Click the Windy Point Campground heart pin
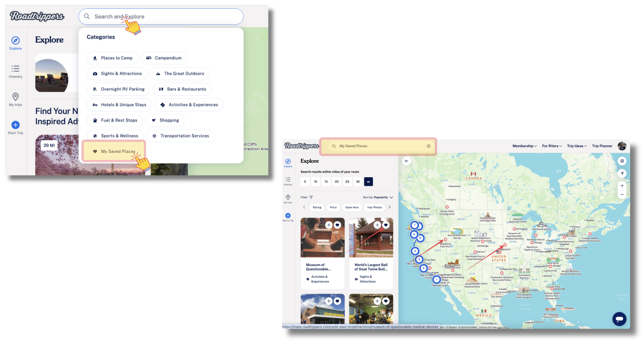 point(447,207)
